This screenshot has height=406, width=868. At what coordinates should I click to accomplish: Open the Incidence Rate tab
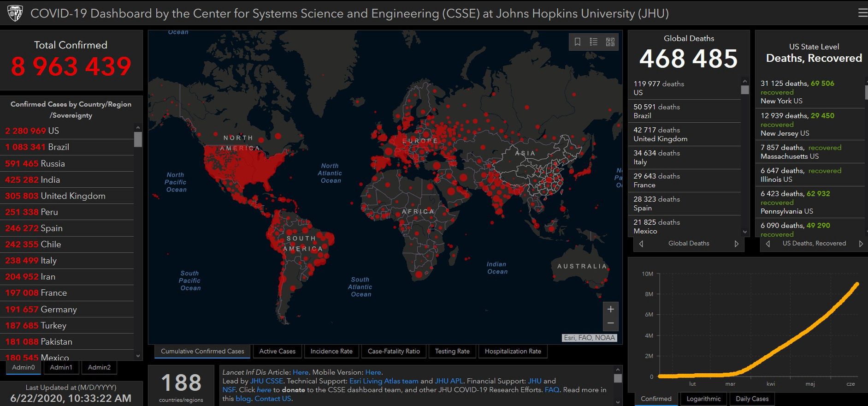coord(331,352)
